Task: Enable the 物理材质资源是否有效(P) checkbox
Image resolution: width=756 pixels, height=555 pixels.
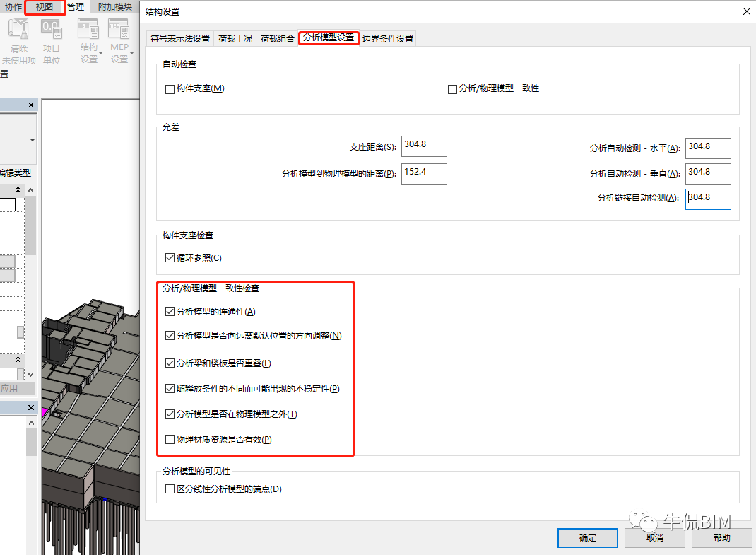Action: [x=170, y=439]
